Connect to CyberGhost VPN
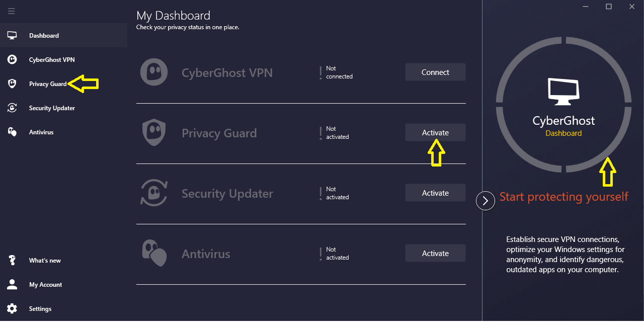Viewport: 644px width, 328px height. (435, 72)
